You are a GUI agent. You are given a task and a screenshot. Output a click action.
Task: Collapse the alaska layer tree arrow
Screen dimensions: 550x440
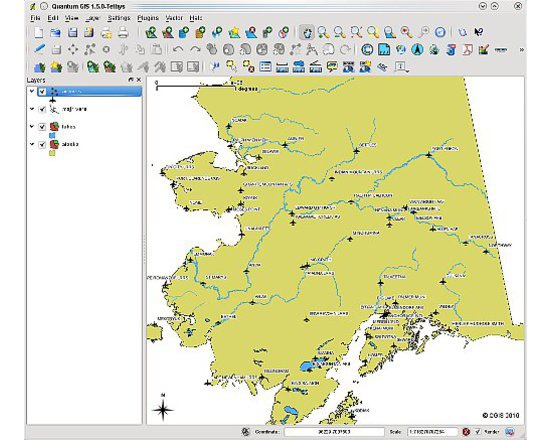click(32, 144)
